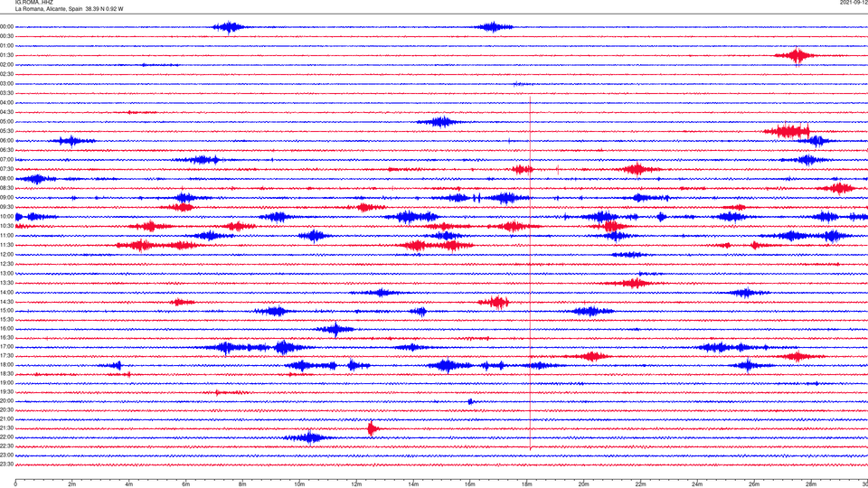Click the 22m tick label on x-axis

click(640, 484)
